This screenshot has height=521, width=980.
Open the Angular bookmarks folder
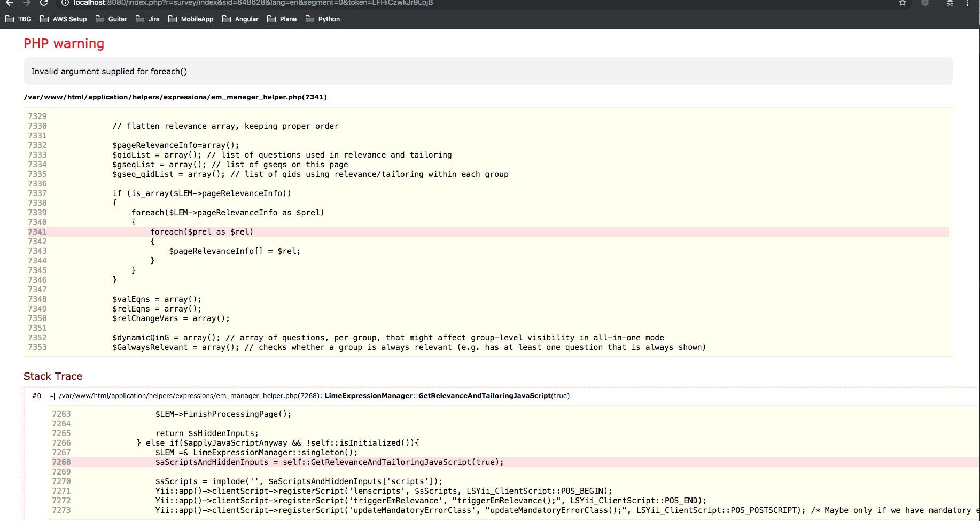[x=240, y=19]
